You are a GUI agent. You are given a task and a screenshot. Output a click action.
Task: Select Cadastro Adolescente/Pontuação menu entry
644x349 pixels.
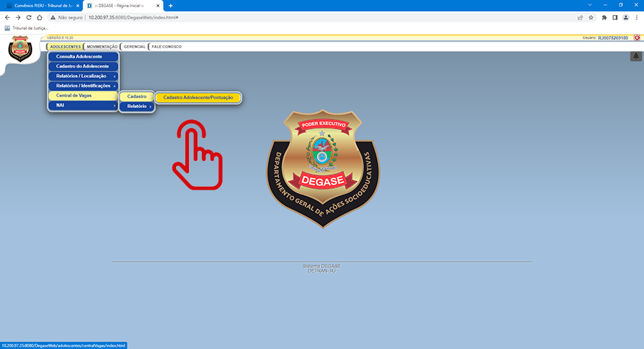198,97
